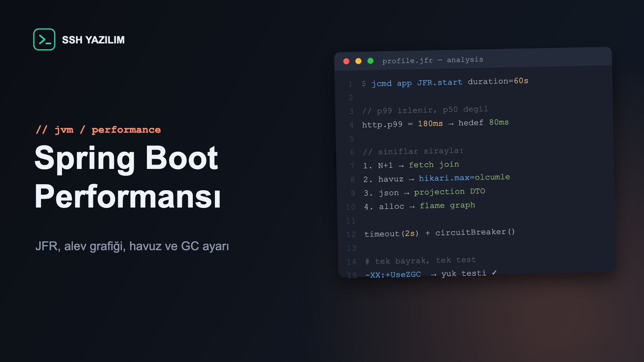Image resolution: width=644 pixels, height=362 pixels.
Task: Click the green maximize dot on code window
Action: [x=370, y=61]
